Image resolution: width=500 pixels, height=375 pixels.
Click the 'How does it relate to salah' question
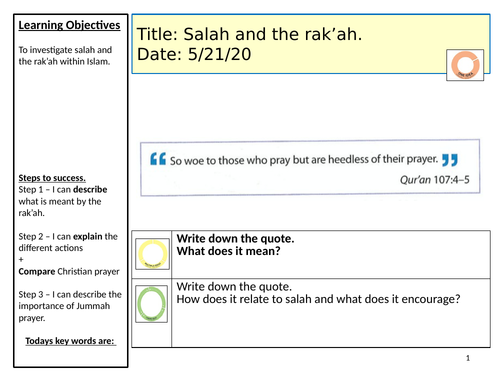(318, 299)
